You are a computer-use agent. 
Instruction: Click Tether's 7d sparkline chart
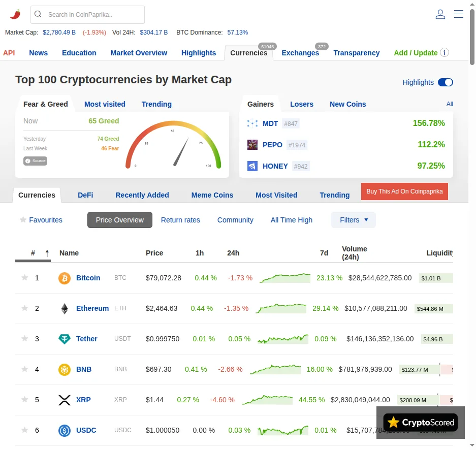click(282, 339)
